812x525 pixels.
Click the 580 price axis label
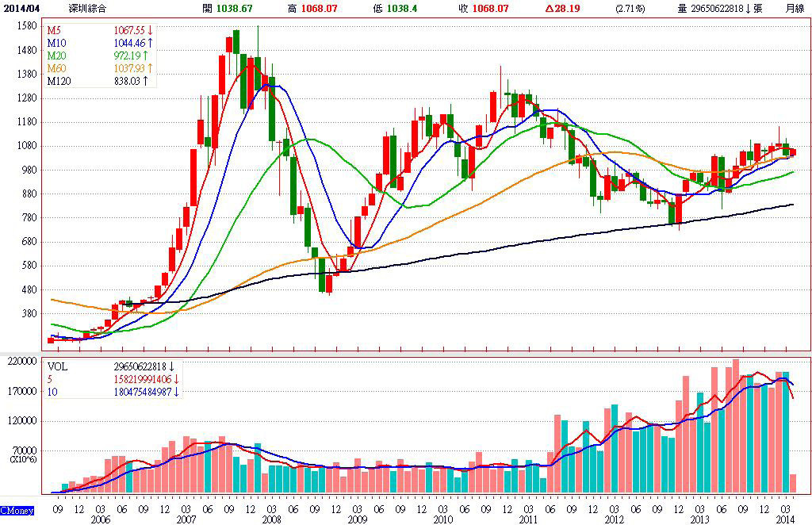(x=29, y=266)
